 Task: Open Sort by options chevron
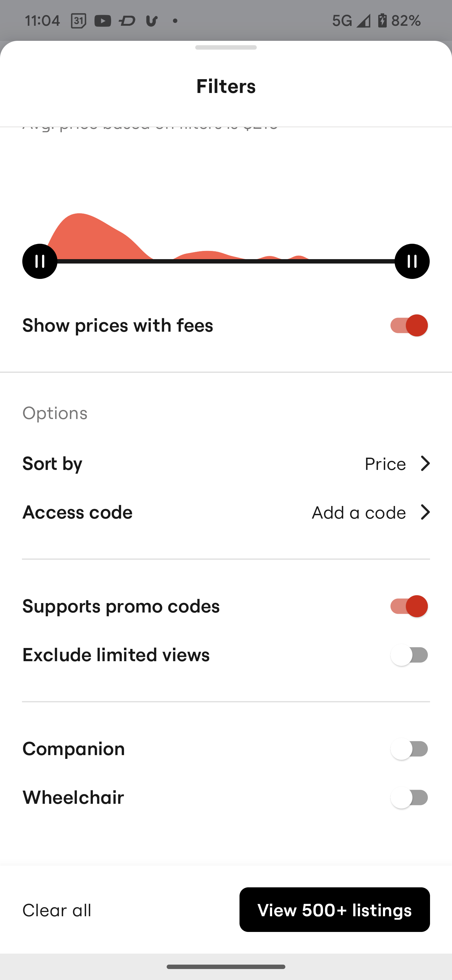(x=425, y=463)
